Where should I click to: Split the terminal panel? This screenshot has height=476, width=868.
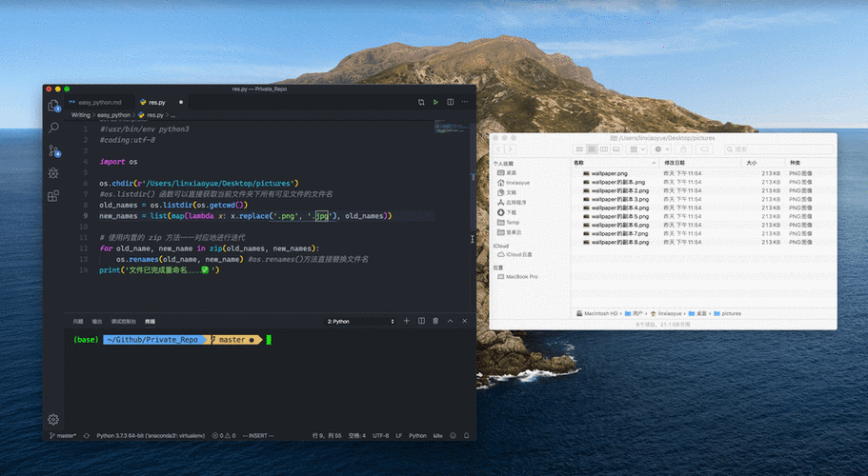coord(421,321)
